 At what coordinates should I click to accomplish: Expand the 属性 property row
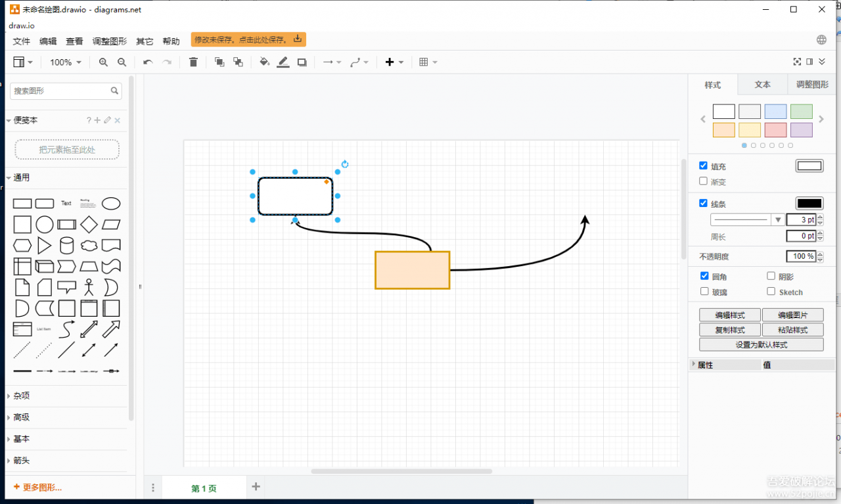click(694, 364)
